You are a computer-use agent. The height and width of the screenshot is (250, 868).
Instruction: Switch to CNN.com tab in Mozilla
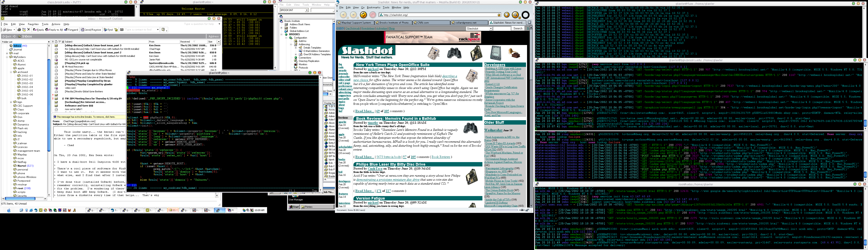pos(431,22)
